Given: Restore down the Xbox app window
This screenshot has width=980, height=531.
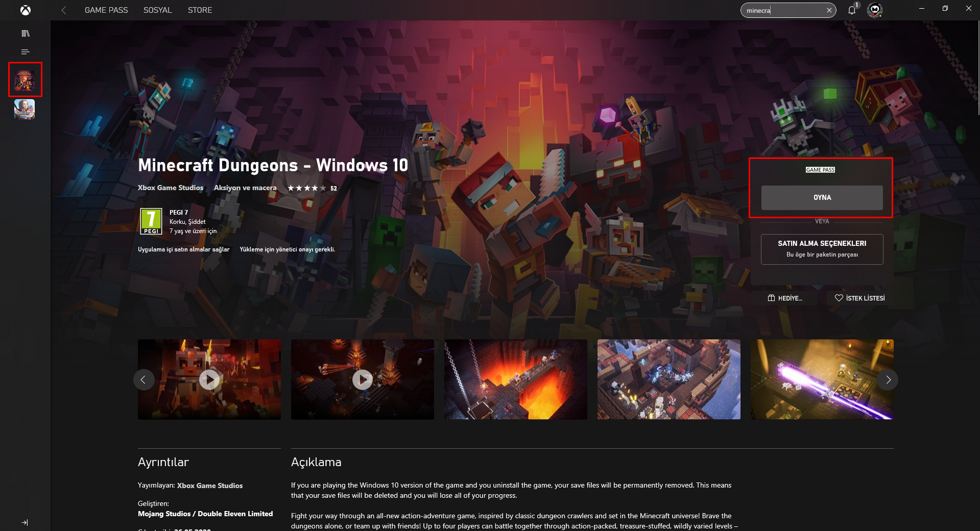Looking at the screenshot, I should coord(945,8).
